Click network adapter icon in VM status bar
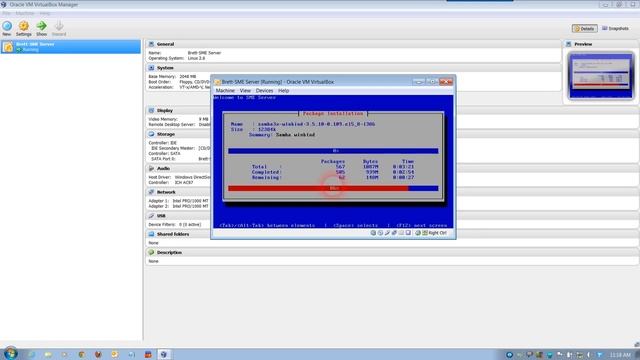Image resolution: width=640 pixels, height=360 pixels. click(394, 233)
